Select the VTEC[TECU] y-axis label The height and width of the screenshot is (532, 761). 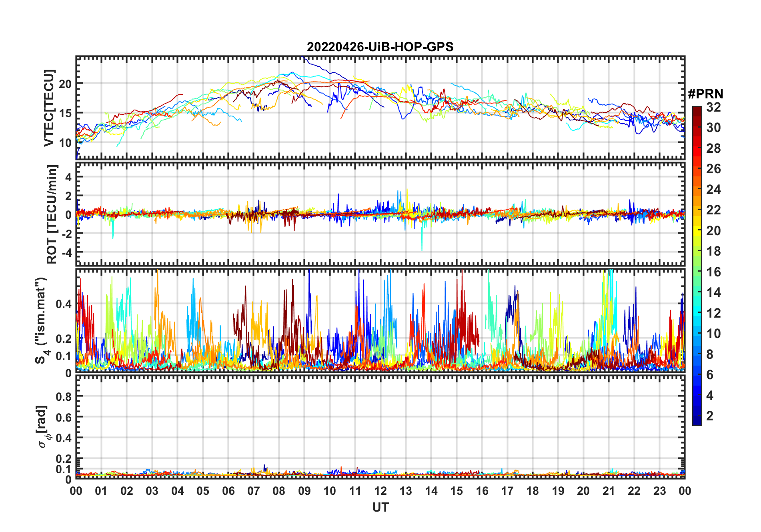pyautogui.click(x=49, y=108)
